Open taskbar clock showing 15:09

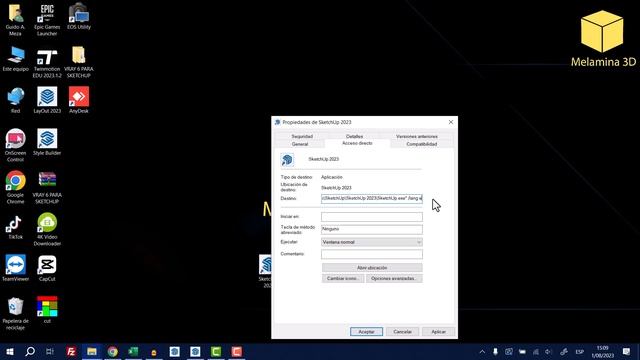[602, 351]
